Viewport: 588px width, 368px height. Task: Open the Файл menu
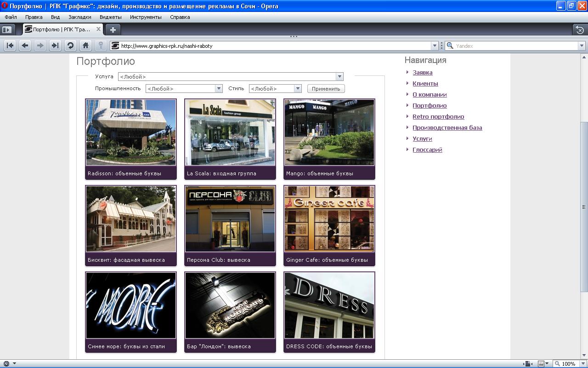11,17
